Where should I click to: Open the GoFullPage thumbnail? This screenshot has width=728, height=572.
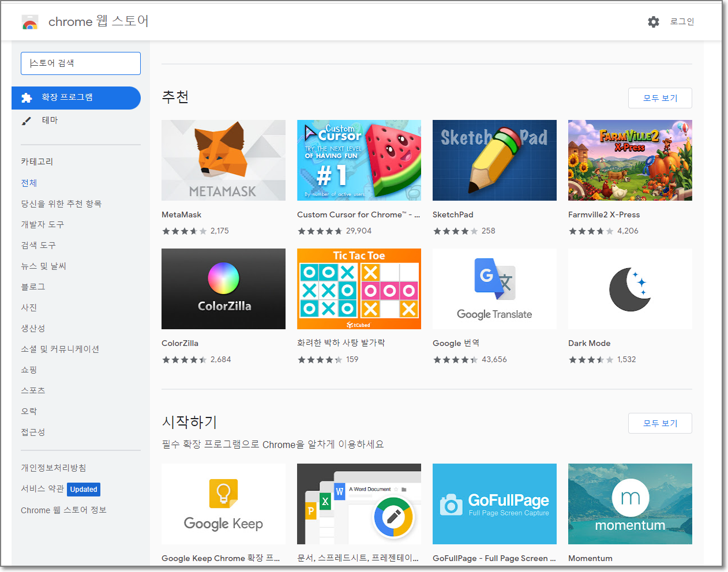494,504
